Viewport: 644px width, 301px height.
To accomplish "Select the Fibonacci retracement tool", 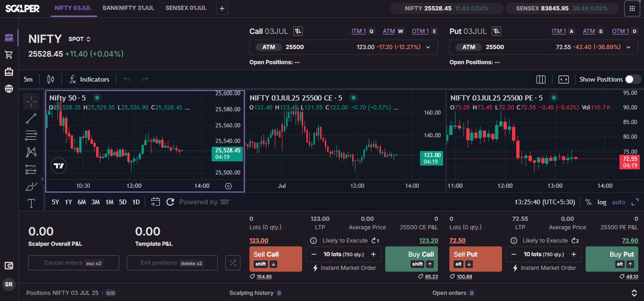I will (x=31, y=135).
